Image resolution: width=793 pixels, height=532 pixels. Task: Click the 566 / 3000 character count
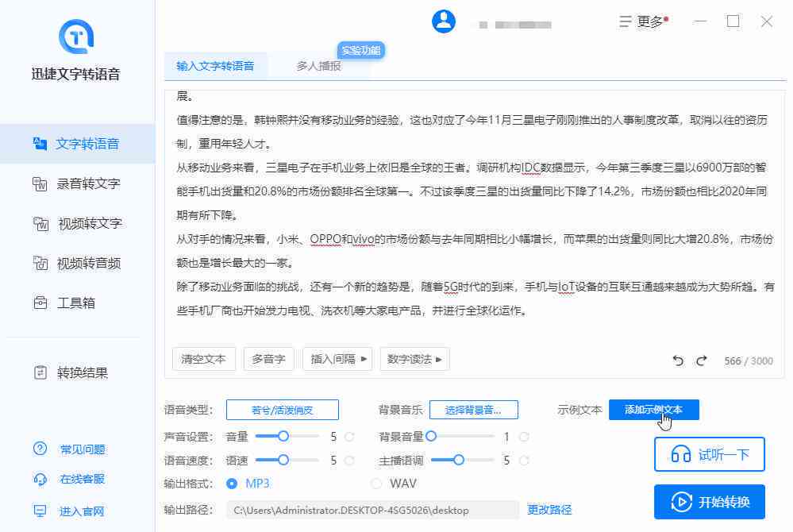pyautogui.click(x=749, y=361)
